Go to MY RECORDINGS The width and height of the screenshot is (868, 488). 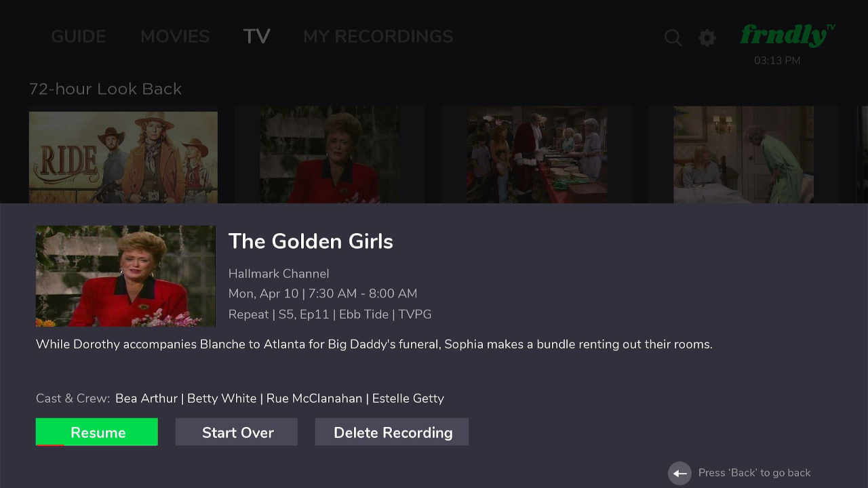point(378,37)
